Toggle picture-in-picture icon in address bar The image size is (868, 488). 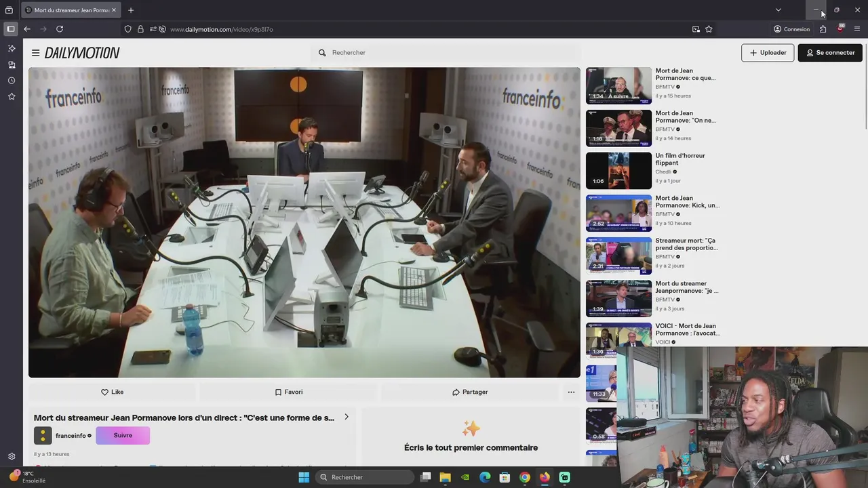[x=696, y=29]
